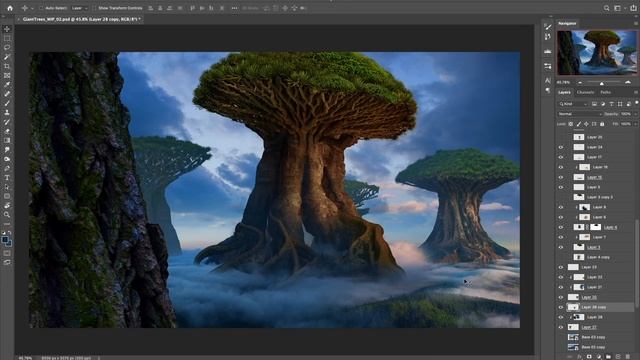
Task: Click align left edges button
Action: (151, 8)
